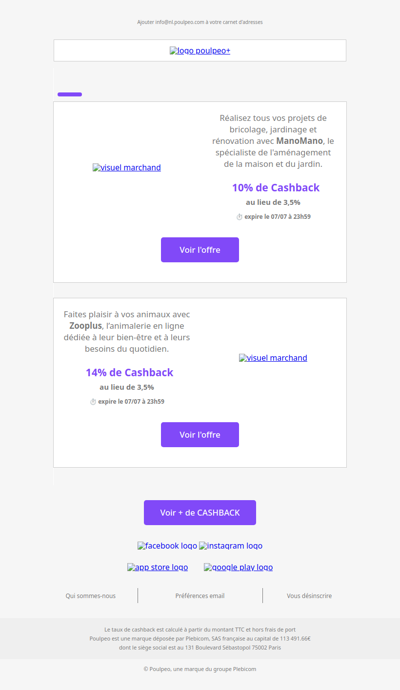Click the clock icon beside ManoMano expiry
The height and width of the screenshot is (690, 400).
pos(239,217)
